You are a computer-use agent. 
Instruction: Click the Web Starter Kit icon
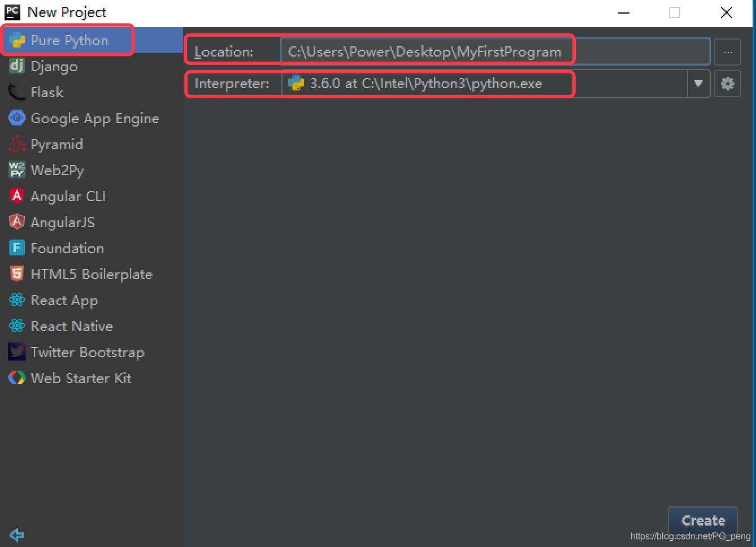click(17, 378)
